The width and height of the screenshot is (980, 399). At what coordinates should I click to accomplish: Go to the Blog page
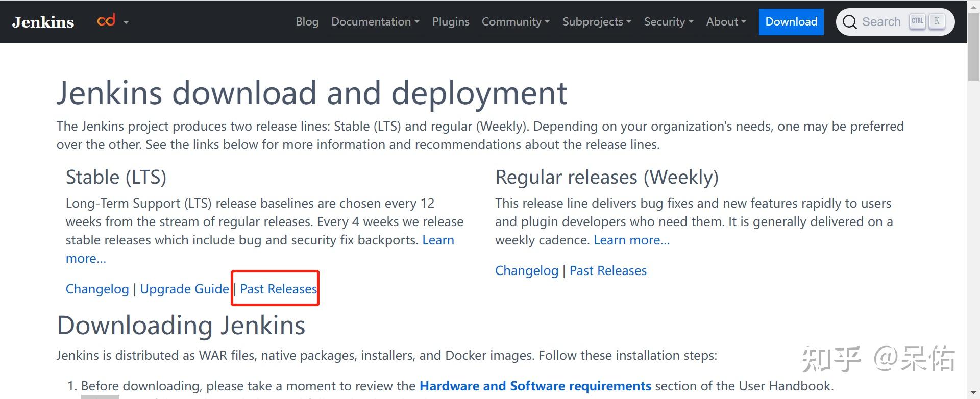click(x=307, y=22)
